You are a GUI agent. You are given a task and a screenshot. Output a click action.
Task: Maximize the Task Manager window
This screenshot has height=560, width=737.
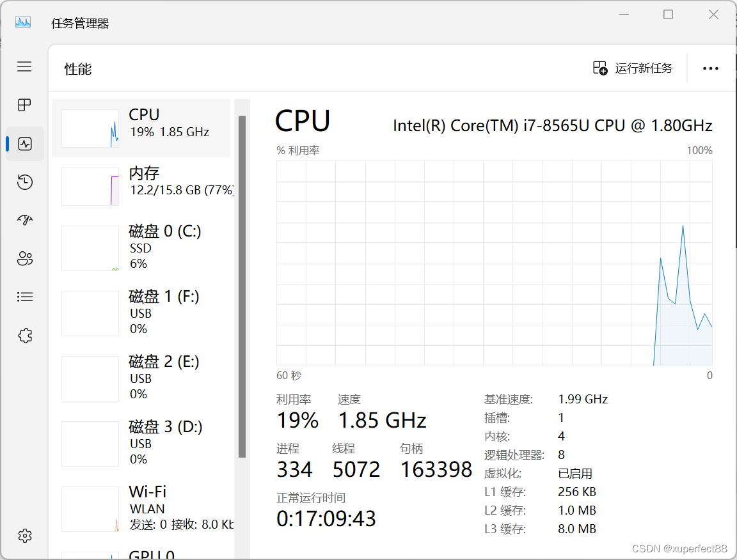(x=668, y=15)
